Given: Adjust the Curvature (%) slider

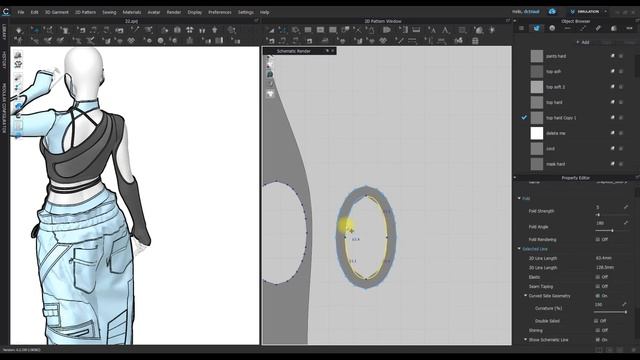Looking at the screenshot, I should click(x=611, y=312).
